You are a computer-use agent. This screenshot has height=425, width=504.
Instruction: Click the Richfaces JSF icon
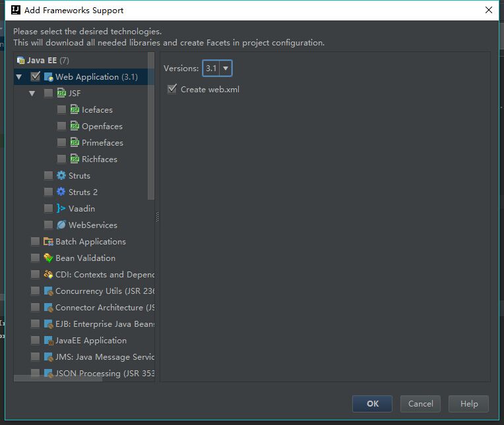pyautogui.click(x=75, y=159)
